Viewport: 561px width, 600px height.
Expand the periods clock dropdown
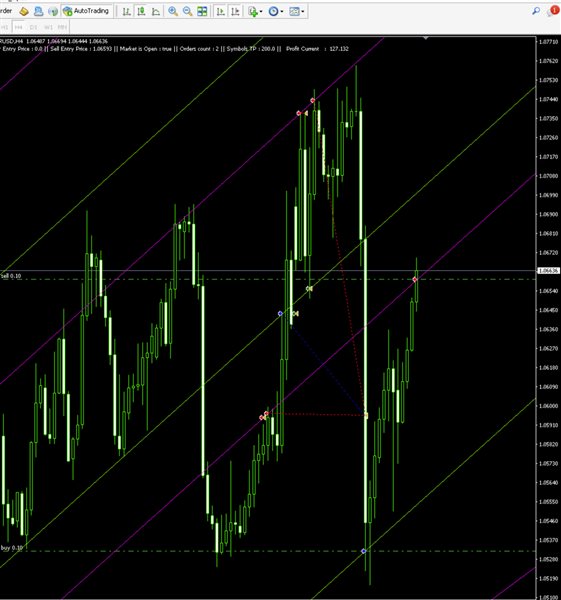pos(276,11)
